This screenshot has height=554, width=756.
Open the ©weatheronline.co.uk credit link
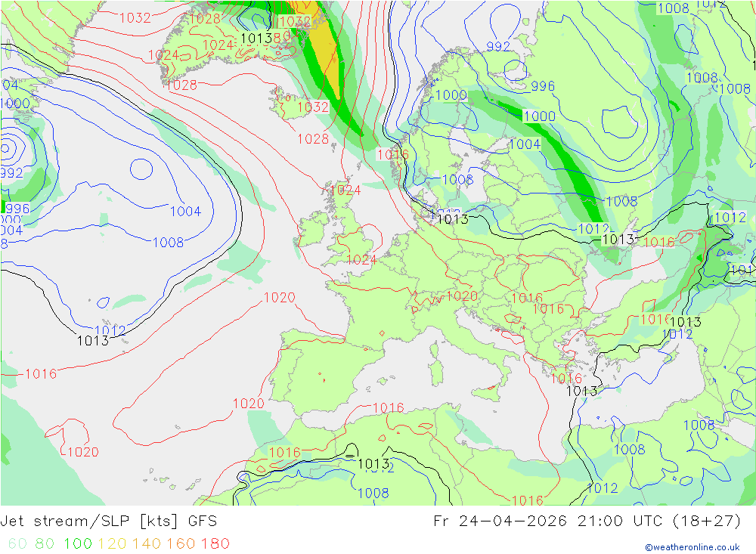coord(692,547)
